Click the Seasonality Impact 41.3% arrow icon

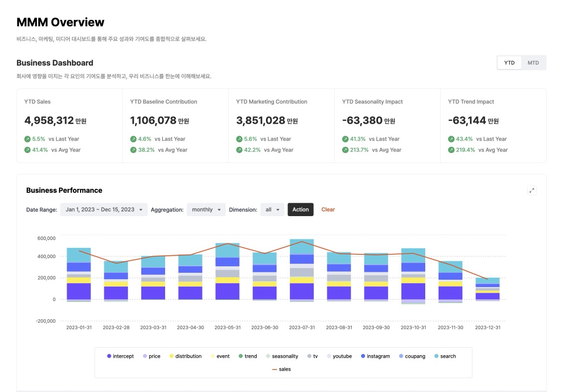(x=345, y=139)
